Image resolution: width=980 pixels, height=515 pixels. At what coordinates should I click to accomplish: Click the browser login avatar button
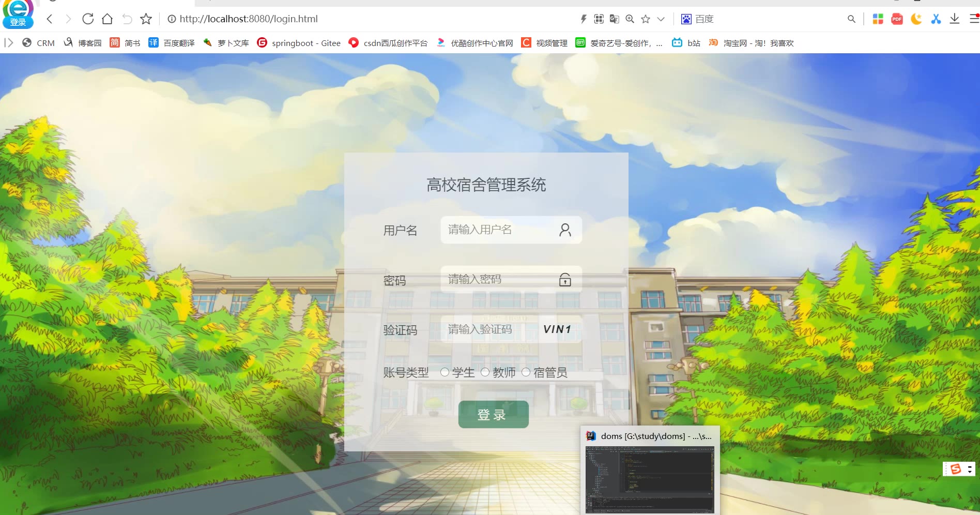click(x=18, y=14)
